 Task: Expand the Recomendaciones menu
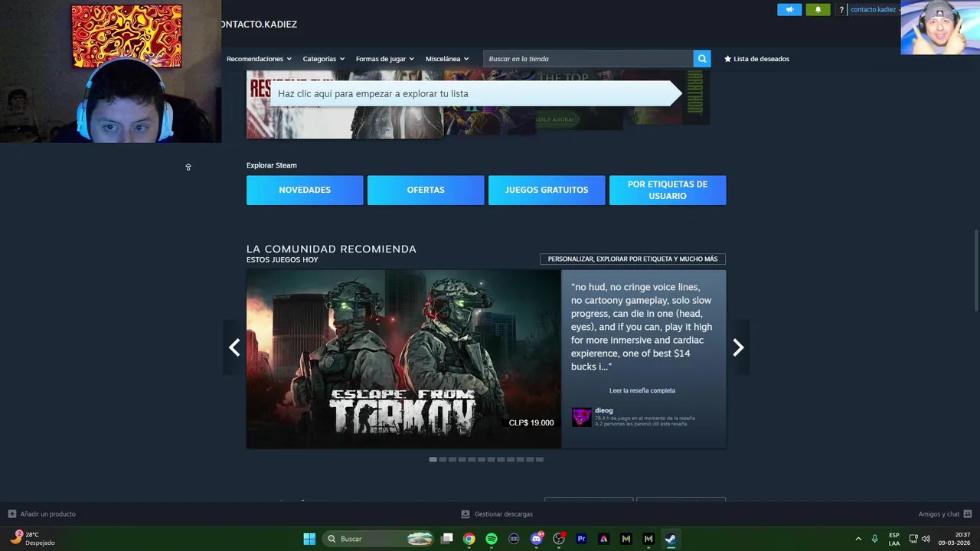[259, 59]
